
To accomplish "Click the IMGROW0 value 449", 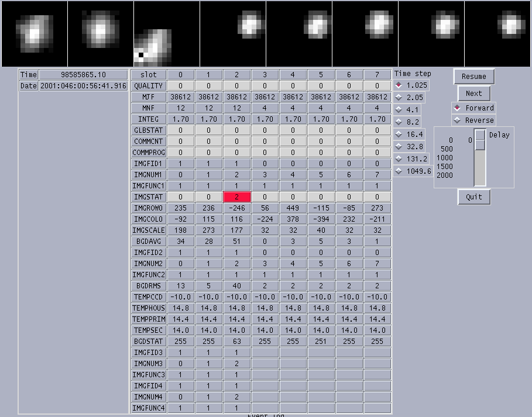I will click(293, 208).
